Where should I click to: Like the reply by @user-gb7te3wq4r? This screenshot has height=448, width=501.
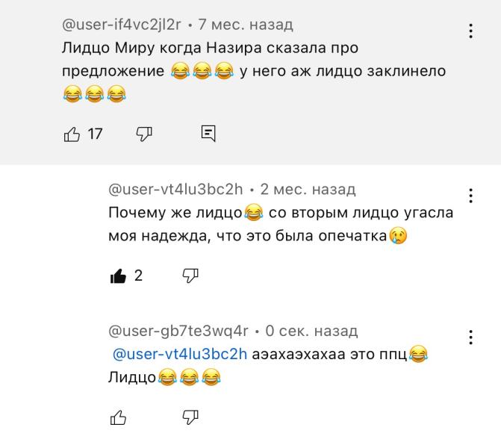point(118,418)
